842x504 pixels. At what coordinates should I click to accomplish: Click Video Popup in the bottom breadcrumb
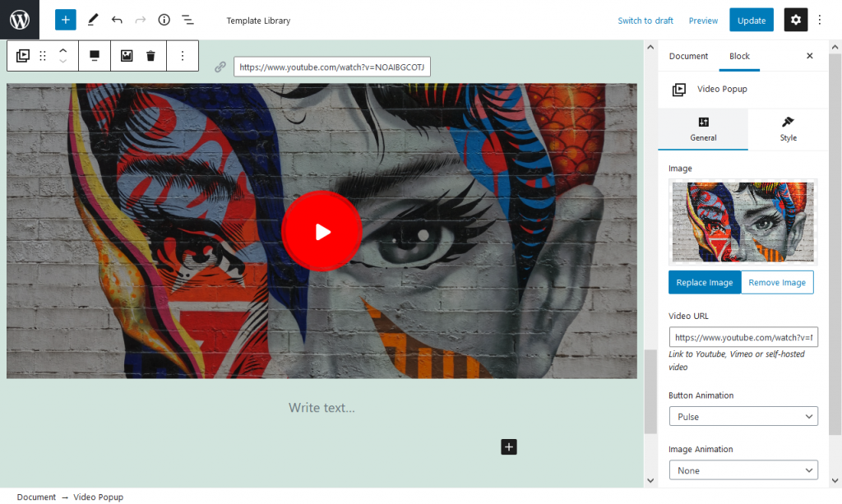[x=99, y=497]
